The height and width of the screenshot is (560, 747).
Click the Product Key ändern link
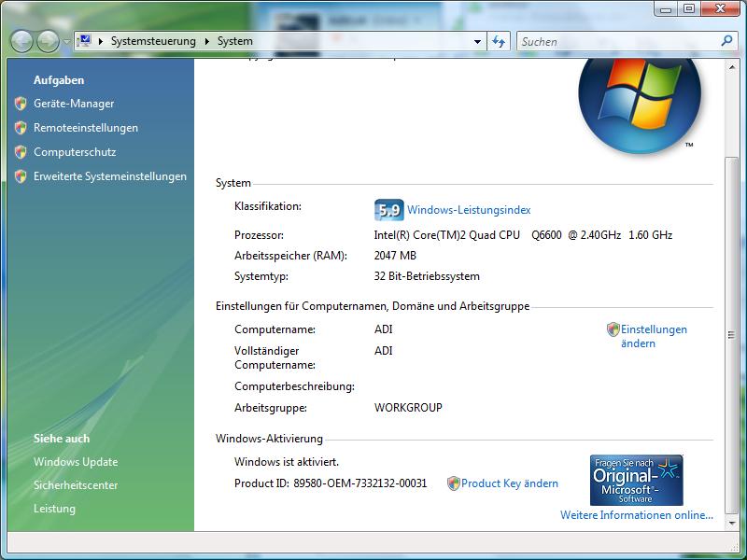pos(509,483)
